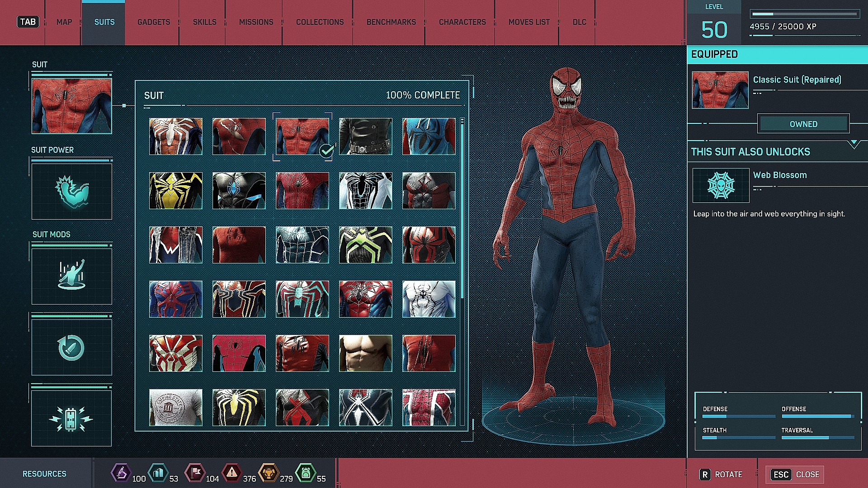Screen dimensions: 868x488
Task: Open the bullet-resist Suit Mods slot
Action: tap(71, 347)
